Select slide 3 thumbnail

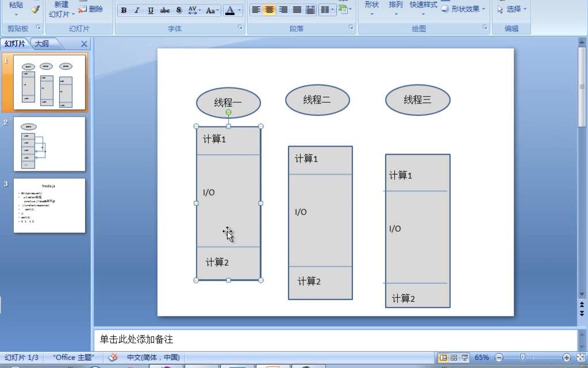click(x=49, y=206)
